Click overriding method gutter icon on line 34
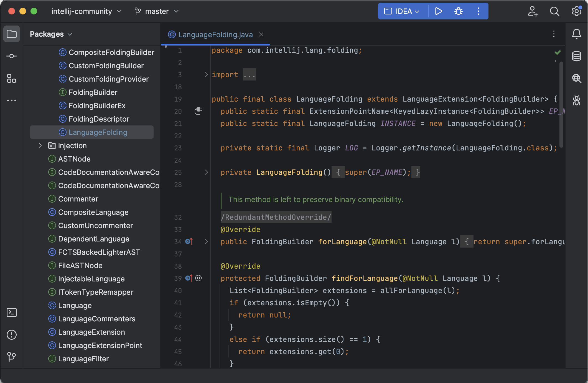Viewport: 588px width, 383px height. tap(189, 241)
